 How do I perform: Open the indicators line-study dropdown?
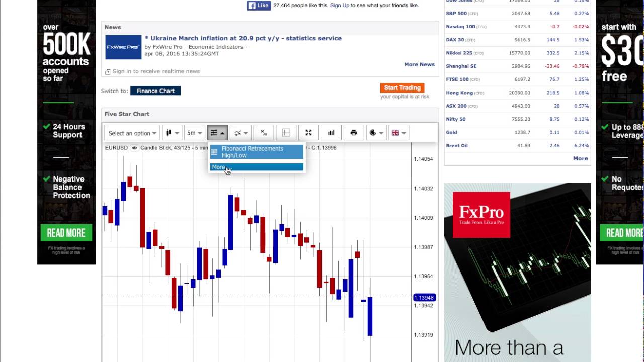pos(240,133)
